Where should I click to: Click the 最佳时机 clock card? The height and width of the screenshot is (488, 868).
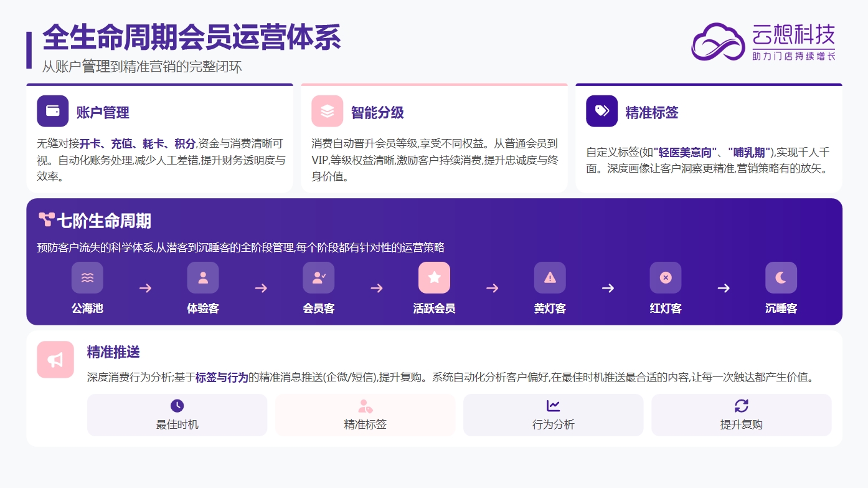pyautogui.click(x=177, y=415)
